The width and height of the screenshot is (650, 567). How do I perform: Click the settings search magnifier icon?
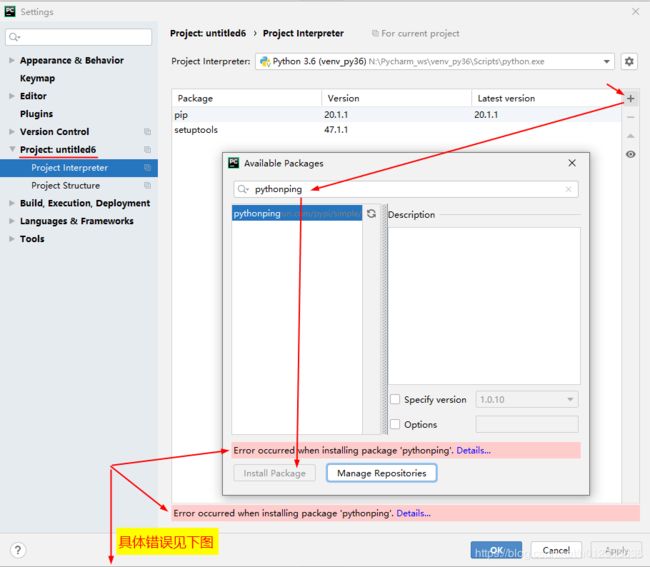pos(14,37)
